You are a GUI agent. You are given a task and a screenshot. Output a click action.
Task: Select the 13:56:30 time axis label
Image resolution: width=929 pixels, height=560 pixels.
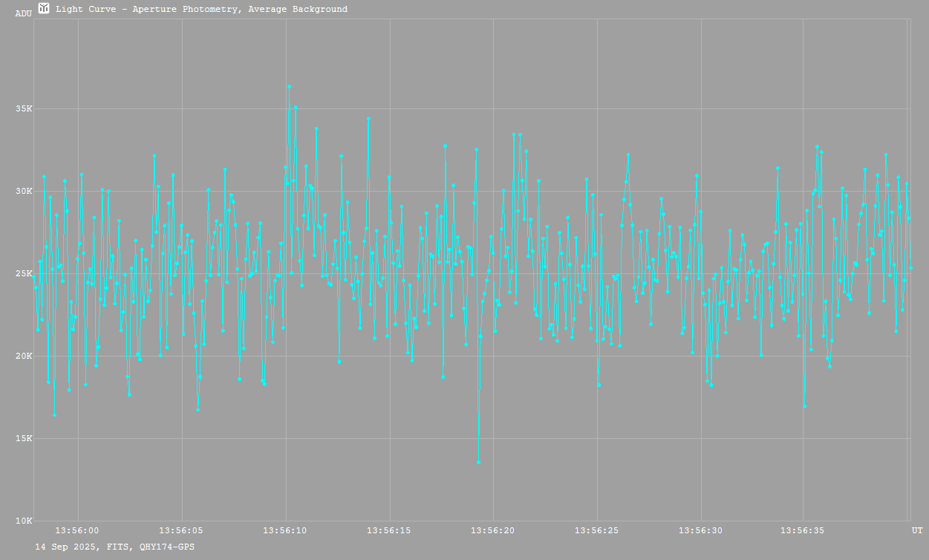pos(701,531)
